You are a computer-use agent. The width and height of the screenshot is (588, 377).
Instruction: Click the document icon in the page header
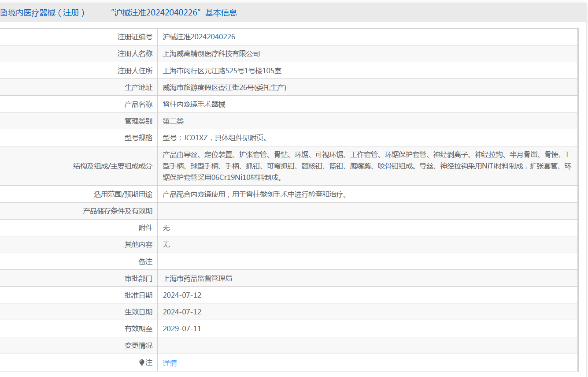[3, 13]
